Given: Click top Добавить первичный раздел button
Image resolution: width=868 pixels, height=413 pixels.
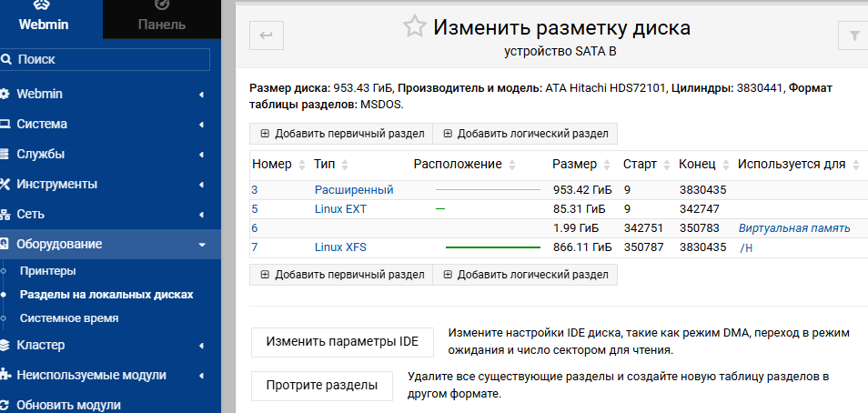Looking at the screenshot, I should tap(342, 134).
